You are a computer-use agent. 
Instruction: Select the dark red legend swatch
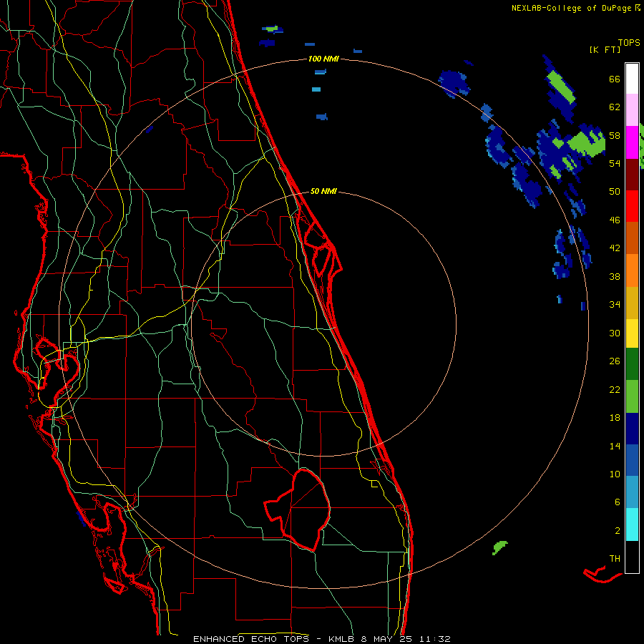632,175
